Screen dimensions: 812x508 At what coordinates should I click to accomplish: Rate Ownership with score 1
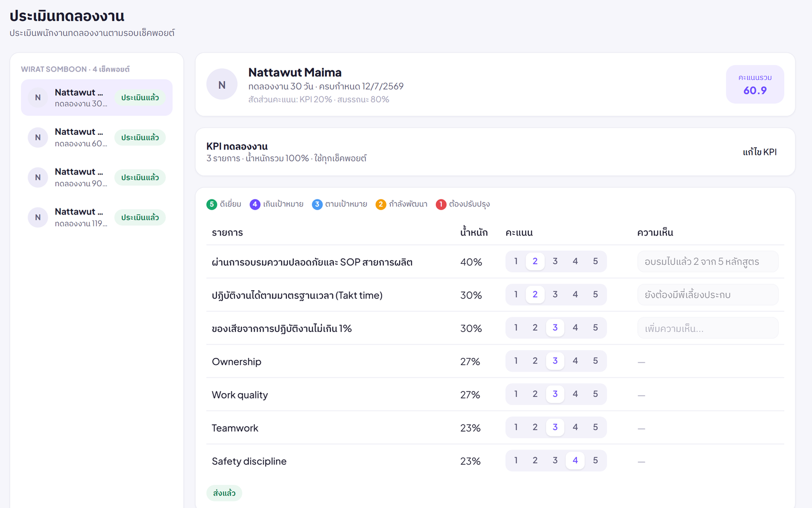pos(516,361)
